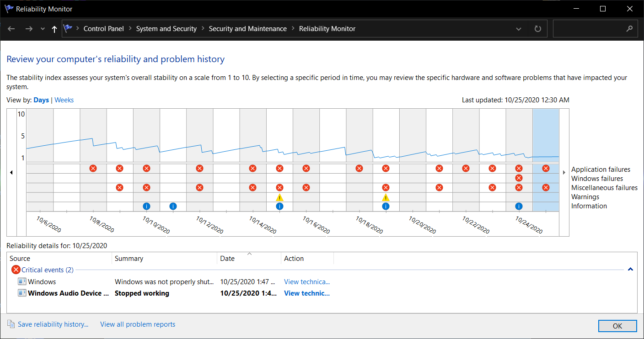Image resolution: width=644 pixels, height=339 pixels.
Task: Select information icon for 10/10/2020
Action: pyautogui.click(x=146, y=206)
